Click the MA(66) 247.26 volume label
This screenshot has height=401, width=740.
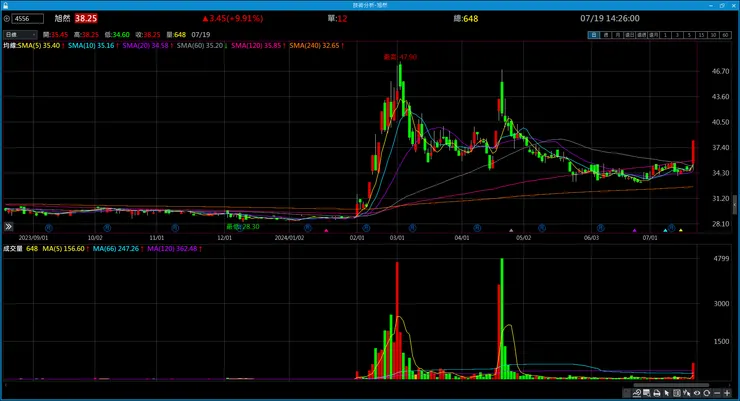tap(118, 249)
